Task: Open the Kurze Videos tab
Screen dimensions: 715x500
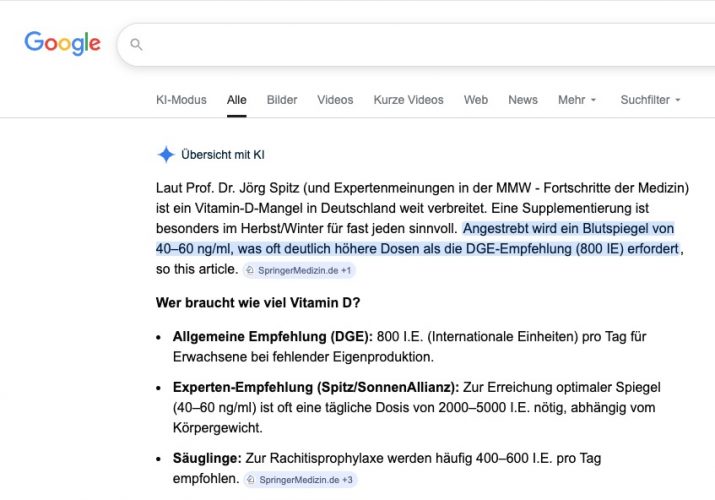Action: click(x=408, y=100)
